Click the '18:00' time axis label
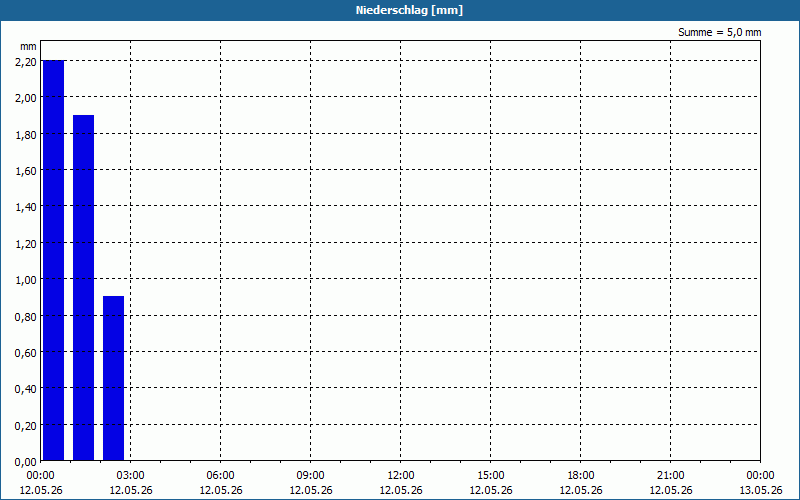 click(x=581, y=476)
